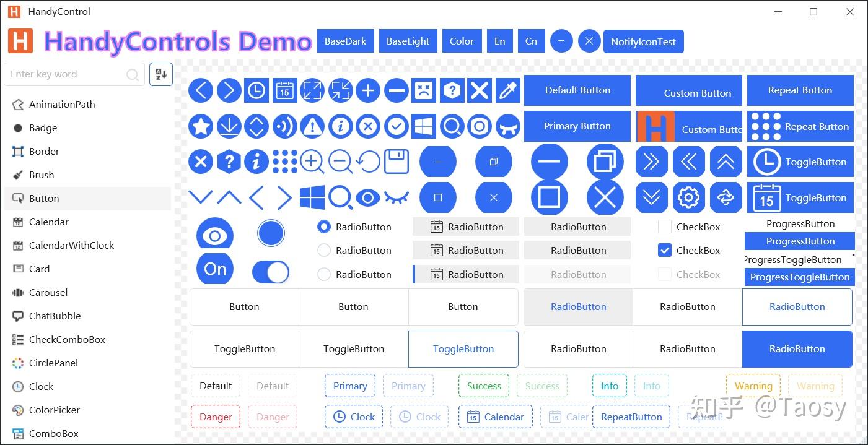The height and width of the screenshot is (445, 868).
Task: Open AnimationPath in the sidebar
Action: (x=87, y=104)
